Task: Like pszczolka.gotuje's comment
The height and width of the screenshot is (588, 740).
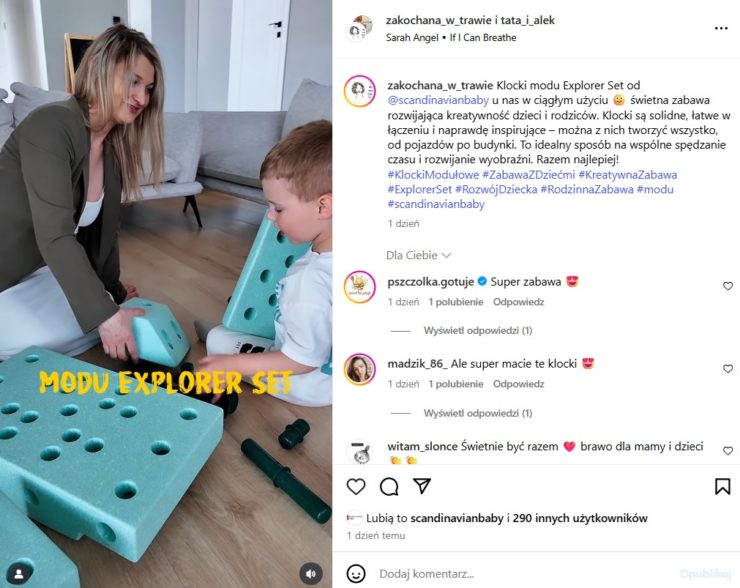Action: point(728,286)
